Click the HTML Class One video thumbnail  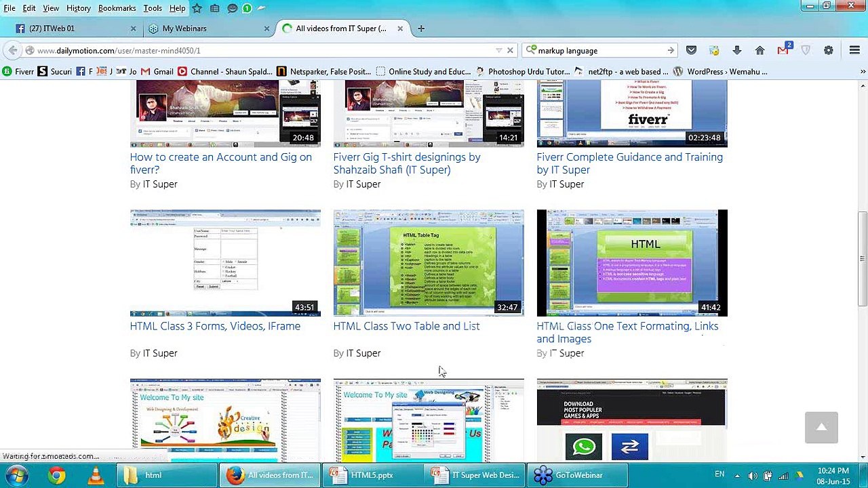(x=632, y=263)
